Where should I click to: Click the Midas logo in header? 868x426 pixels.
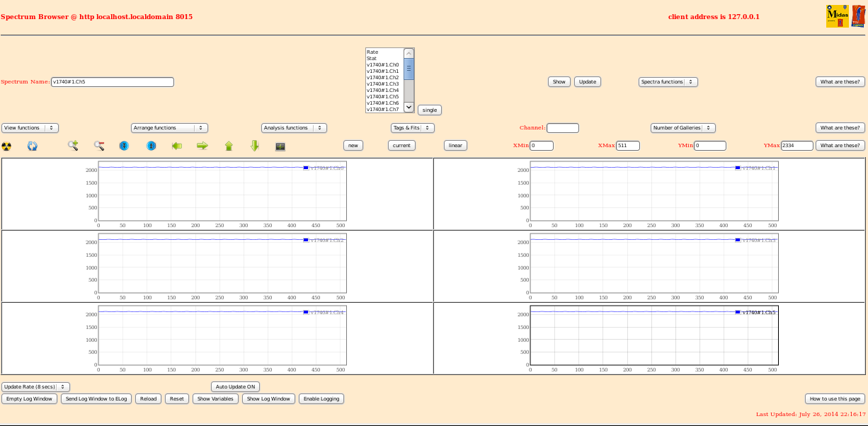point(837,16)
